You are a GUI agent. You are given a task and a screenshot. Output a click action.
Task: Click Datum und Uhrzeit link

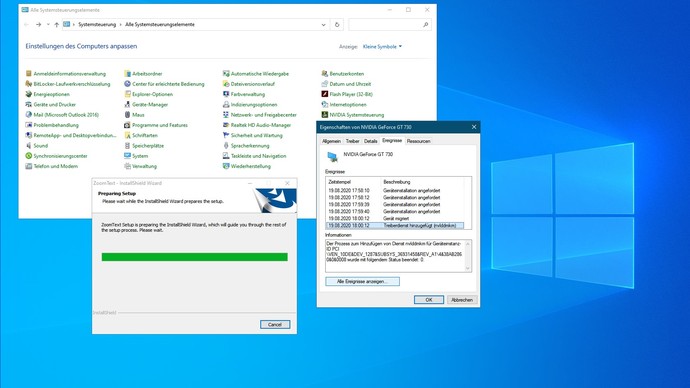tap(350, 84)
